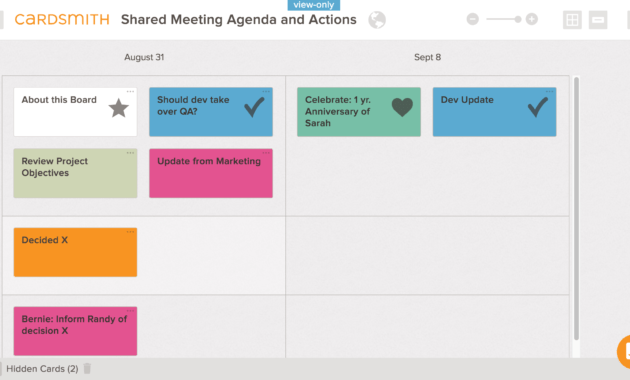Switch to the grid layout view icon
This screenshot has width=630, height=380.
(x=572, y=20)
